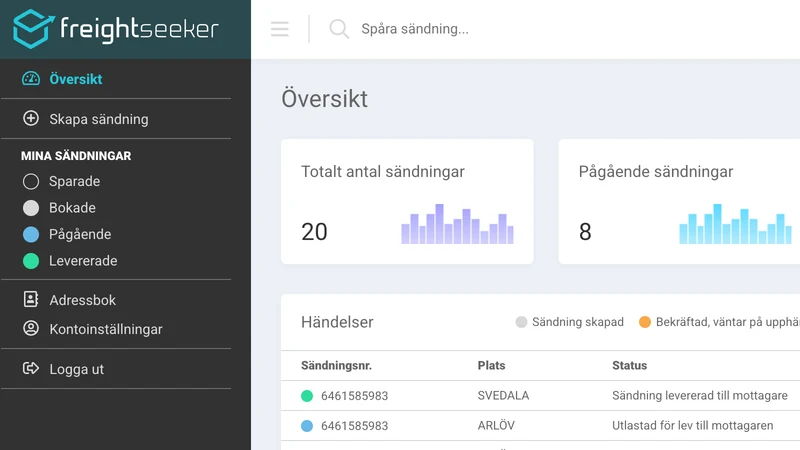Click the SVEDALA location cell
Screen dimensions: 800x450
[x=503, y=395]
